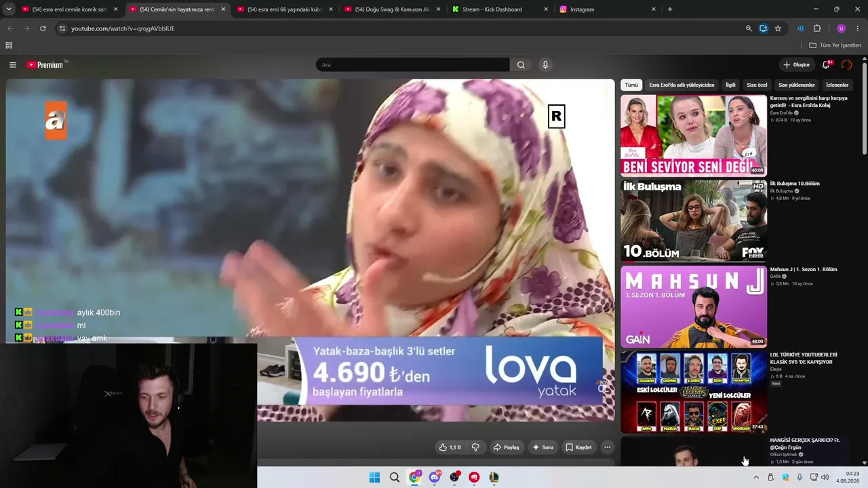Click the 'Kaydet' save button
The image size is (868, 488).
point(578,447)
